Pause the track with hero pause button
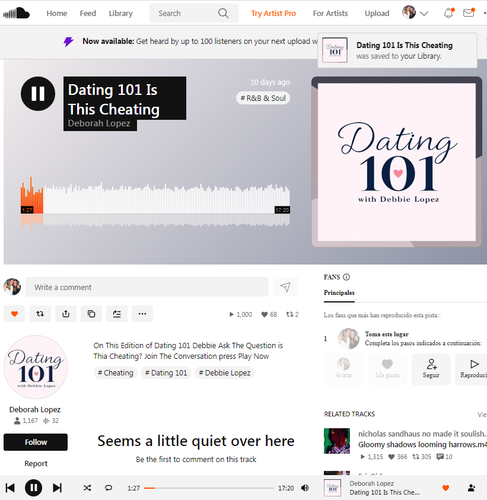Viewport: 487px width, 500px height. pos(38,94)
